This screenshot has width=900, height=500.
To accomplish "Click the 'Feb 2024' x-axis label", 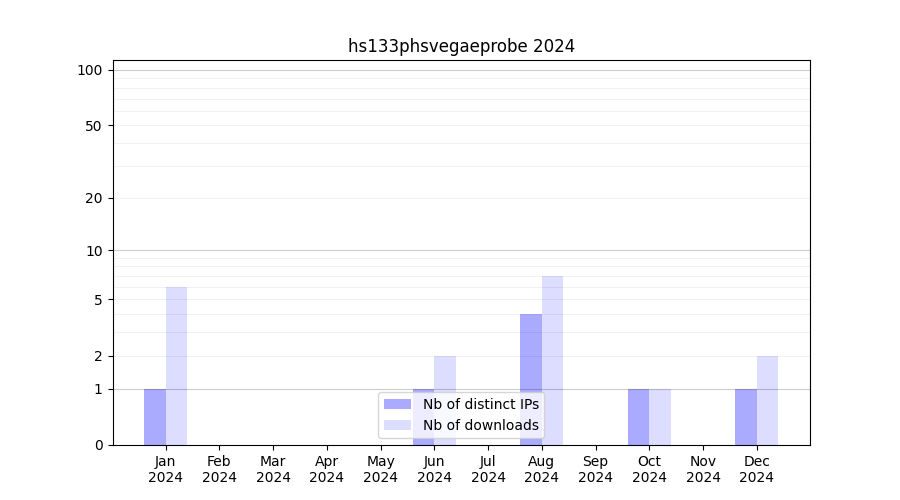I will click(219, 469).
